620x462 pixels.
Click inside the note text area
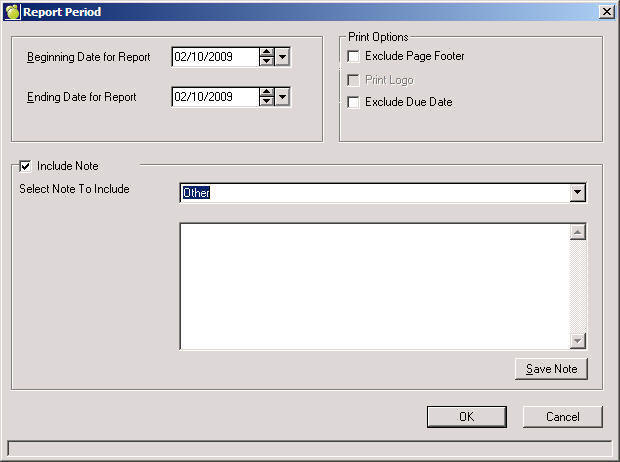(x=372, y=285)
